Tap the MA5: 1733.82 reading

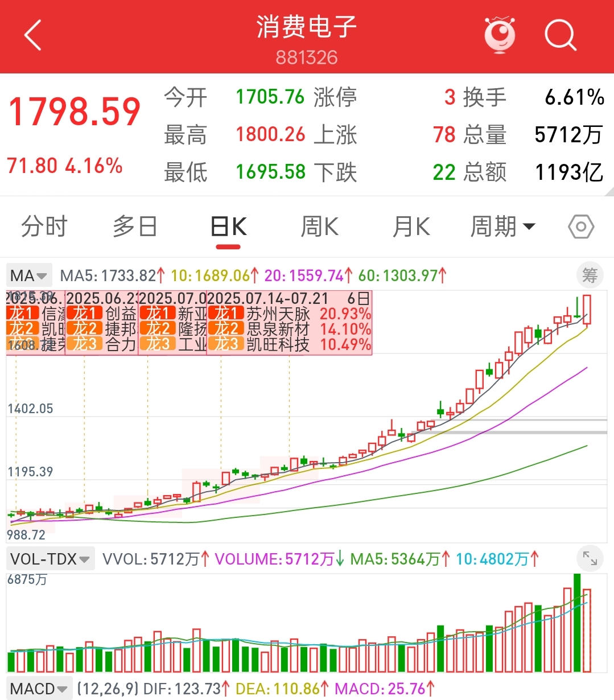click(113, 276)
